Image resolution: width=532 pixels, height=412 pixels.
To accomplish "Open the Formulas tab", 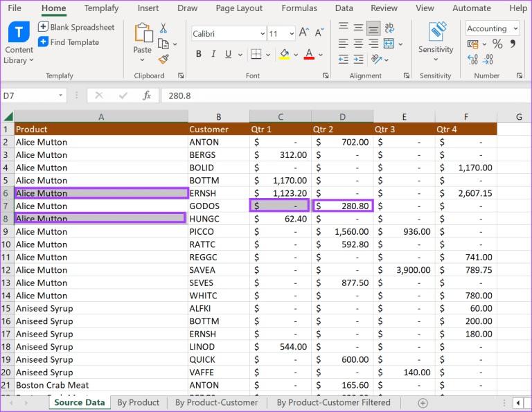I will (x=299, y=8).
